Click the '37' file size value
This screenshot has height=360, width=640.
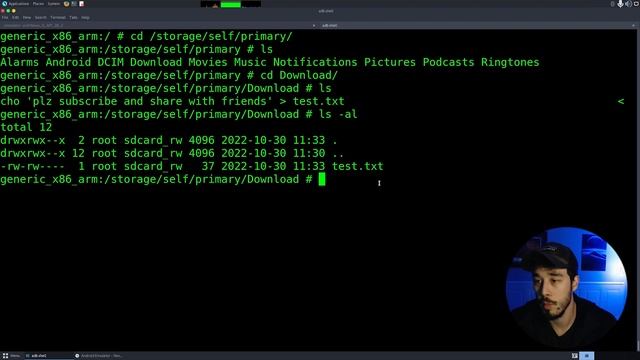208,166
